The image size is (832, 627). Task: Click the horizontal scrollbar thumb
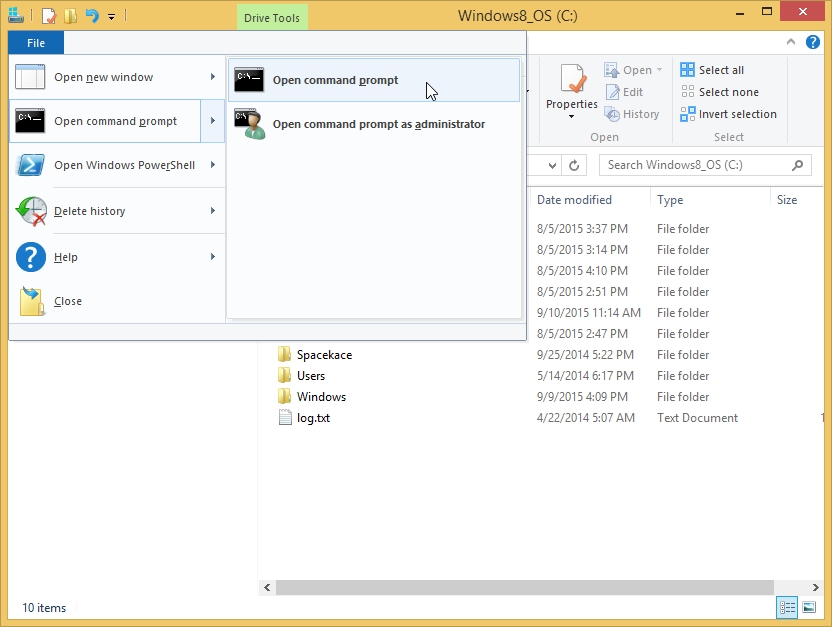[x=524, y=587]
